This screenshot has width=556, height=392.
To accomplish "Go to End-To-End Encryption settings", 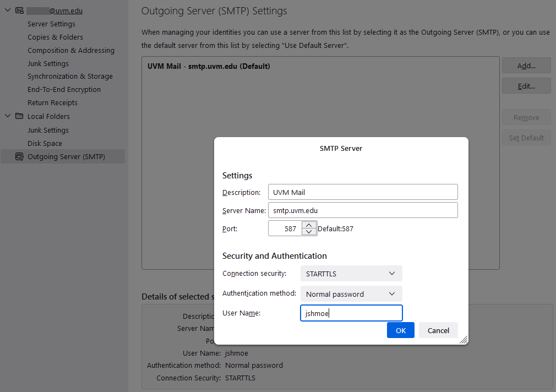I will coord(64,90).
